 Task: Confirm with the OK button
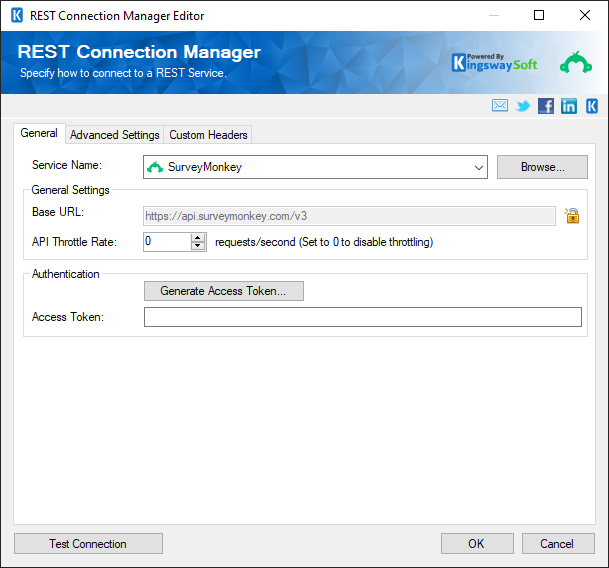click(477, 544)
